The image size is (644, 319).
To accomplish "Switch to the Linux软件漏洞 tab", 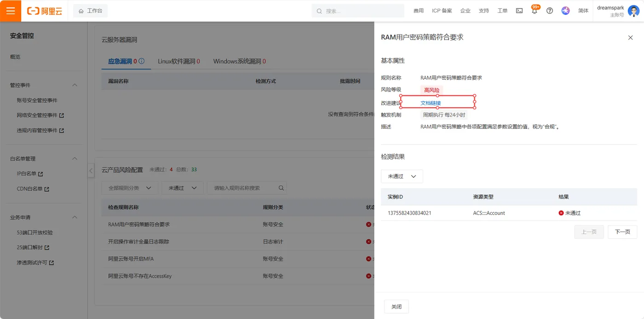I will coord(179,61).
